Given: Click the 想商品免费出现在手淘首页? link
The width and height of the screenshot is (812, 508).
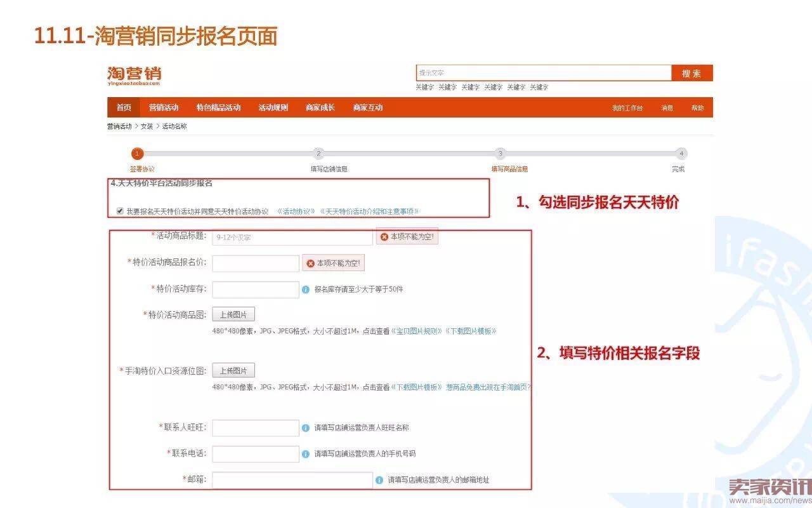Looking at the screenshot, I should click(488, 387).
